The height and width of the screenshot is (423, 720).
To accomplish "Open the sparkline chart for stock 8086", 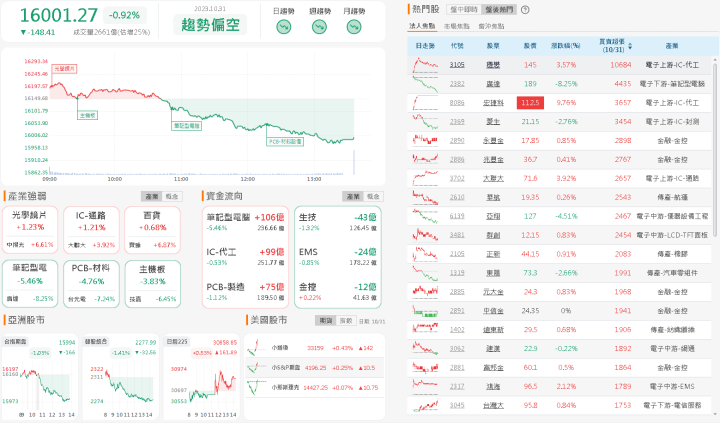I will [425, 102].
